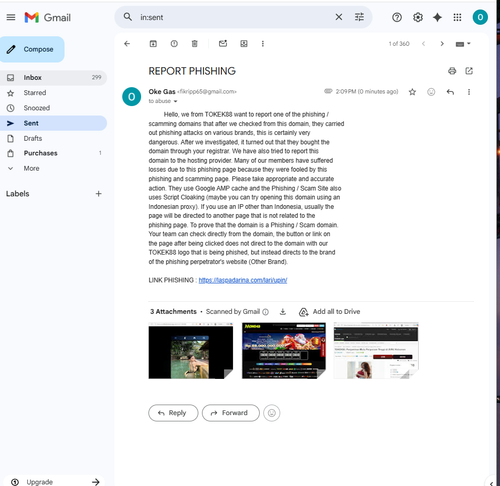Expand the side panel arrow
The height and width of the screenshot is (486, 500).
coord(491,483)
